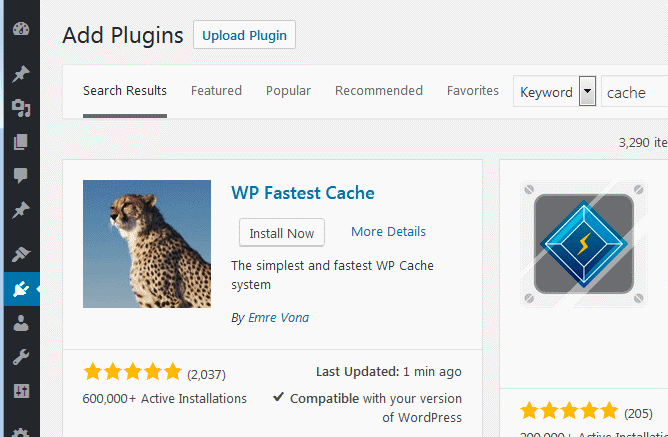The width and height of the screenshot is (668, 437).
Task: Open the Media icon in sidebar
Action: click(x=21, y=108)
